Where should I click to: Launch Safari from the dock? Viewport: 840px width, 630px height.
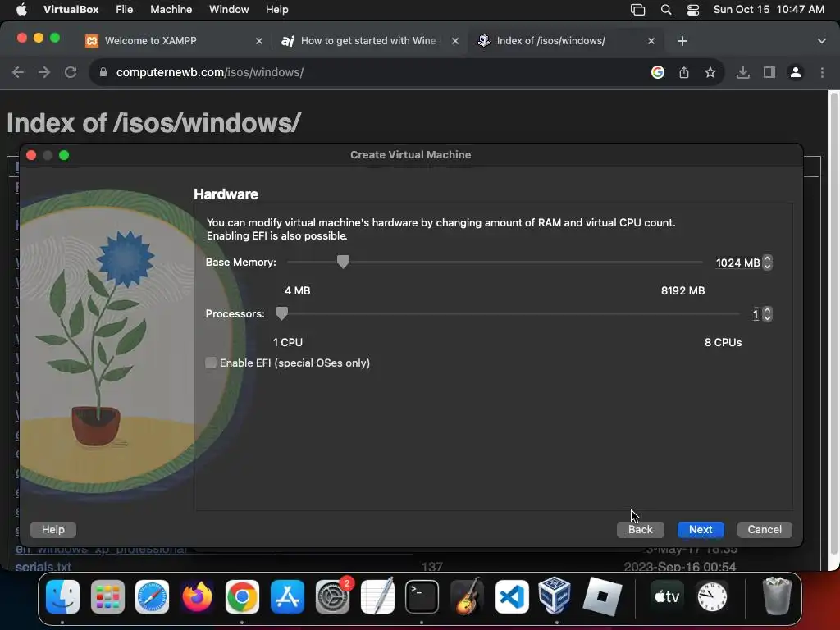(152, 596)
